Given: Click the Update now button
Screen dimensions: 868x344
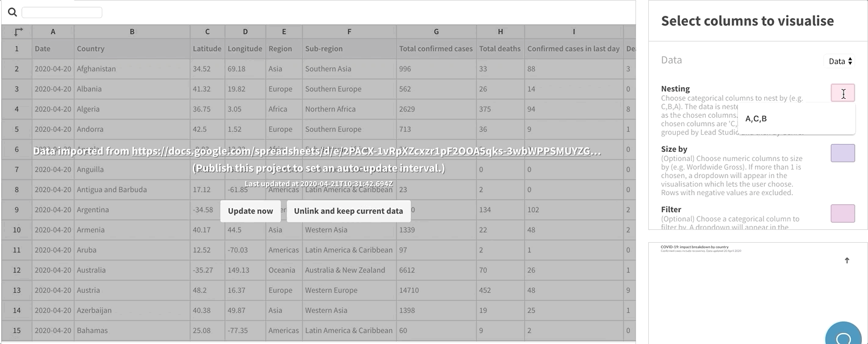Looking at the screenshot, I should point(250,211).
